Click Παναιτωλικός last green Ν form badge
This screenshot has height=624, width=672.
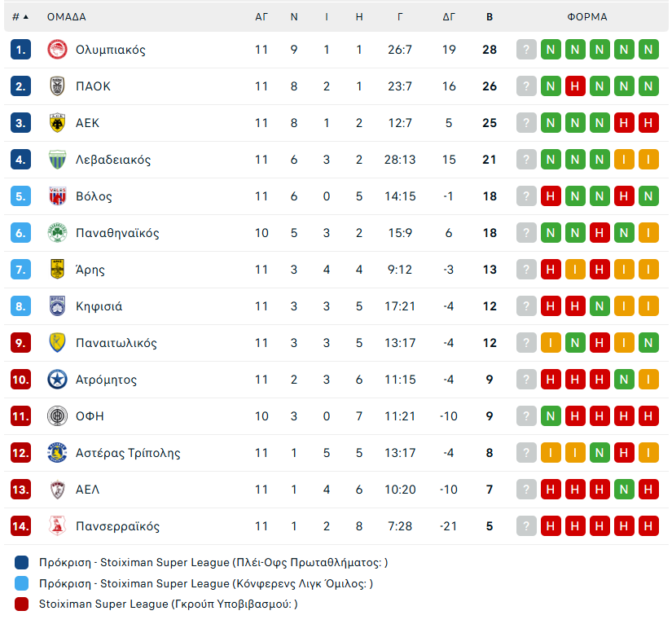coord(649,343)
